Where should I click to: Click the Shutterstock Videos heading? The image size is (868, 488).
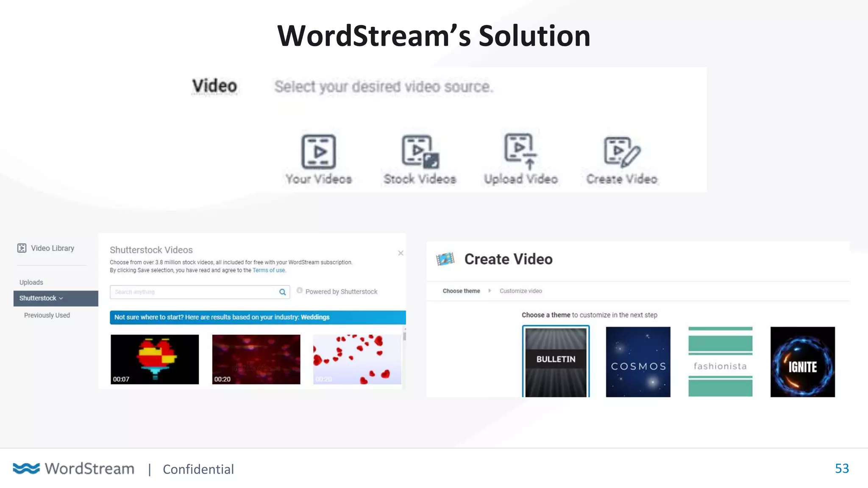pyautogui.click(x=151, y=250)
